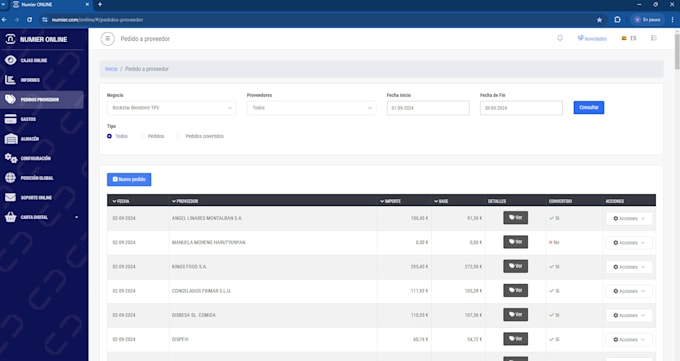Click the 295,45 € importe amount
680x361 pixels.
[419, 266]
